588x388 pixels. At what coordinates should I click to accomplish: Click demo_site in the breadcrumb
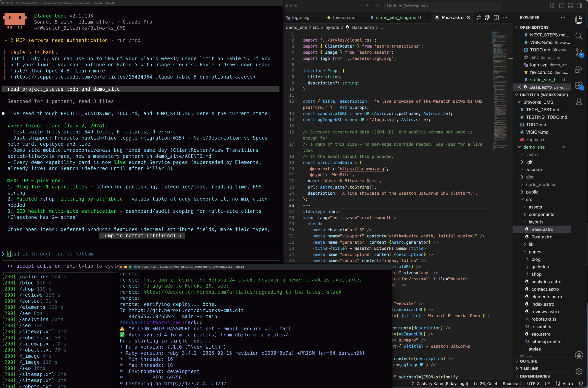[296, 27]
